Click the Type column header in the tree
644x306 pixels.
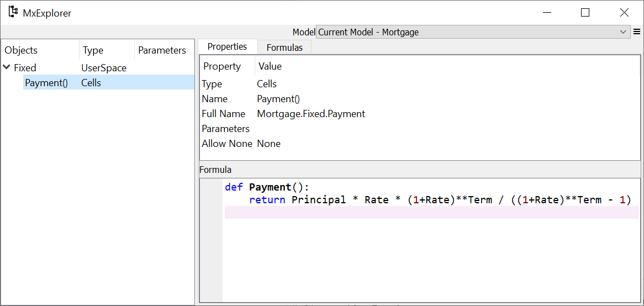107,50
